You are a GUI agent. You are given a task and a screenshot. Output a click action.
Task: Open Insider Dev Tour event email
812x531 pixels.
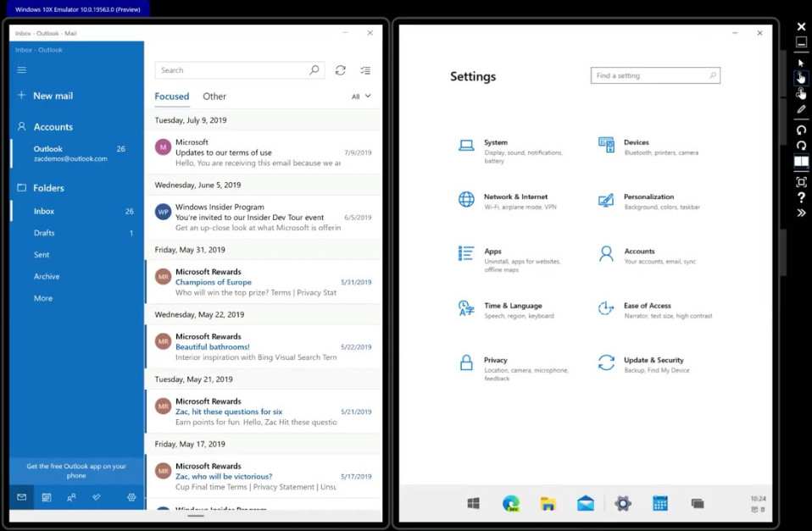(x=263, y=217)
